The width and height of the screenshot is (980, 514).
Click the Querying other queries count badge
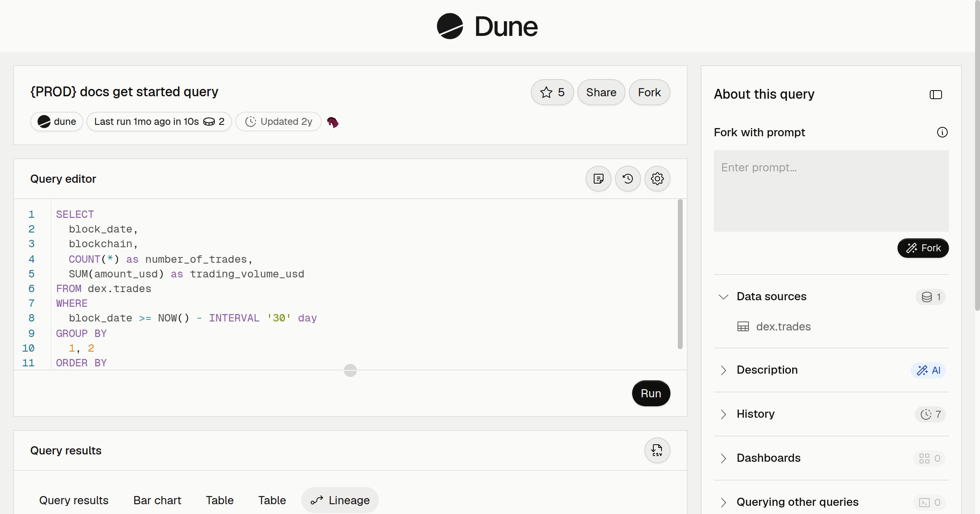929,503
